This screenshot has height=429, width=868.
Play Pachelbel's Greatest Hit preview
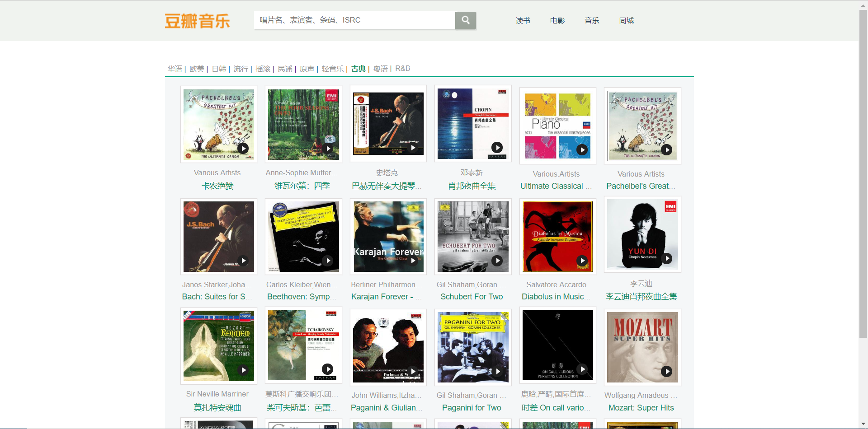coord(667,149)
